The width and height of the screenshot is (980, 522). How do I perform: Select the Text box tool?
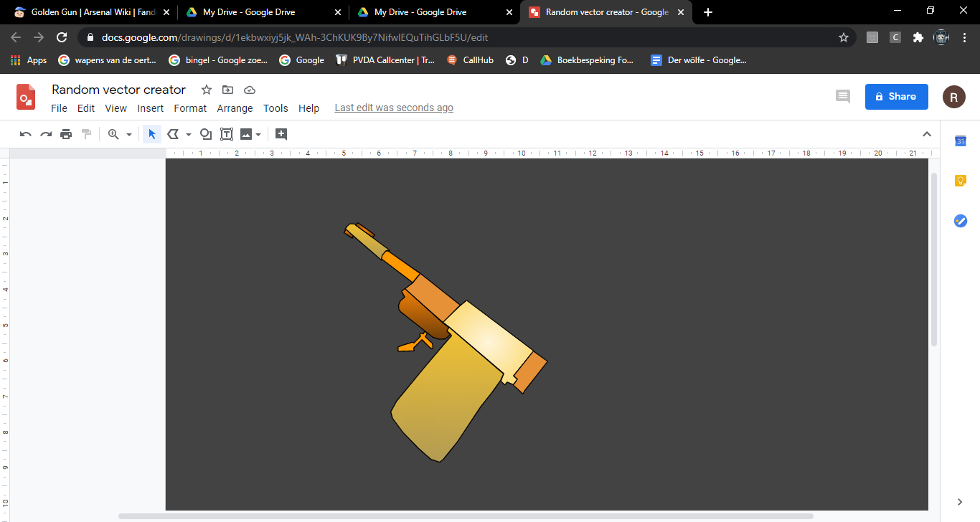coord(227,134)
